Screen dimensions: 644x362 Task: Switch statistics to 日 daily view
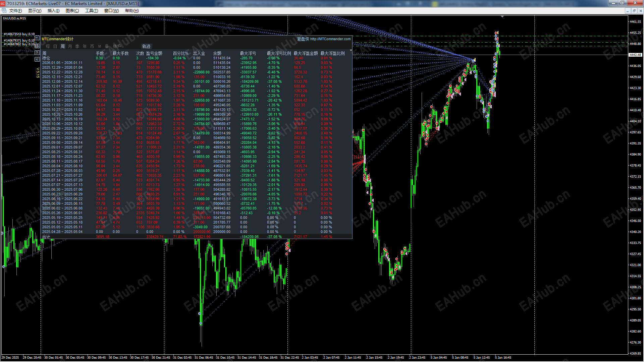point(55,46)
